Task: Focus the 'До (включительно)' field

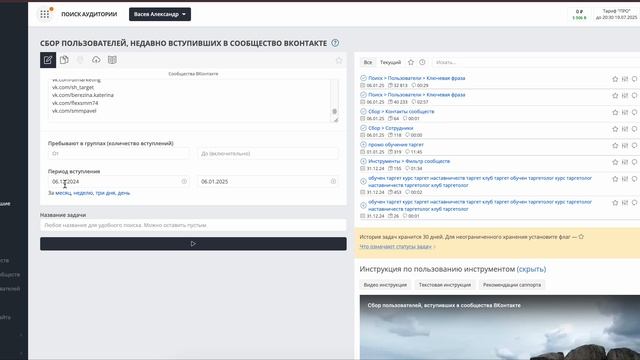Action: pyautogui.click(x=268, y=153)
